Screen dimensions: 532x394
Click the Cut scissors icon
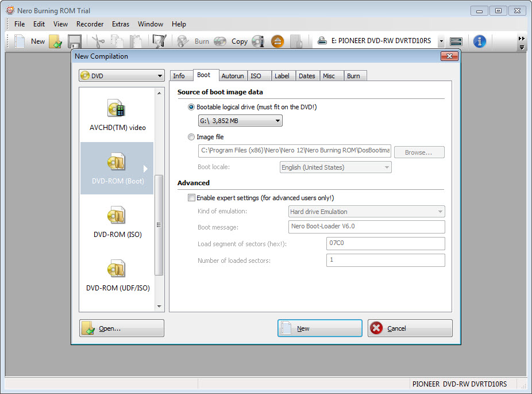(98, 41)
